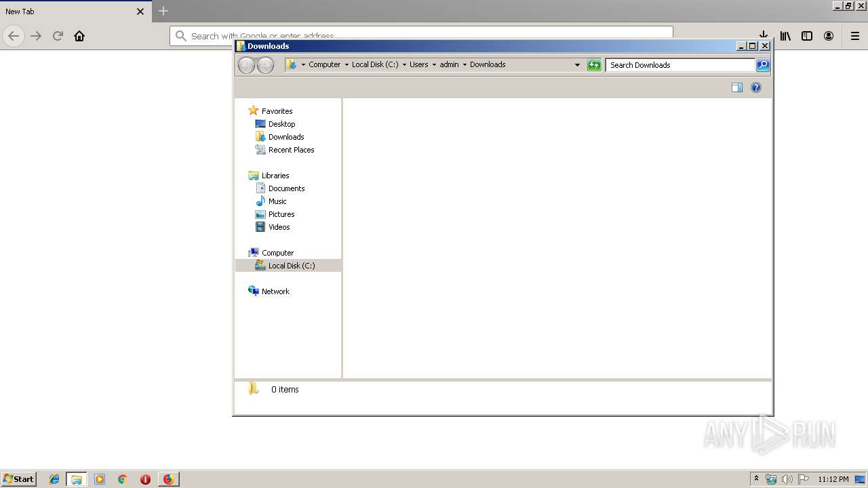The height and width of the screenshot is (488, 868).
Task: Click Firefox back arrow button
Action: 14,36
